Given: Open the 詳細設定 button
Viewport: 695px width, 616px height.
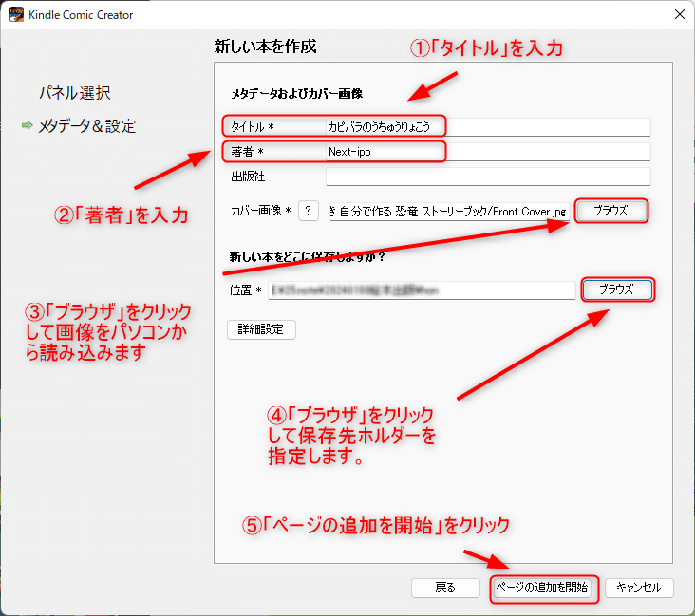Looking at the screenshot, I should (261, 329).
